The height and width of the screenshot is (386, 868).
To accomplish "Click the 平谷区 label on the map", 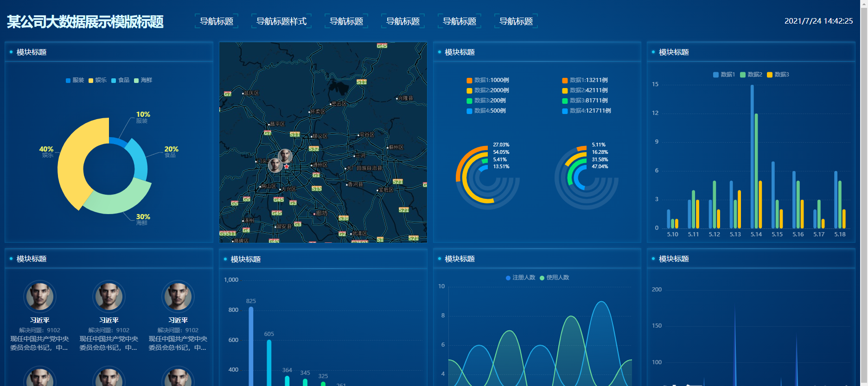I will tap(366, 134).
